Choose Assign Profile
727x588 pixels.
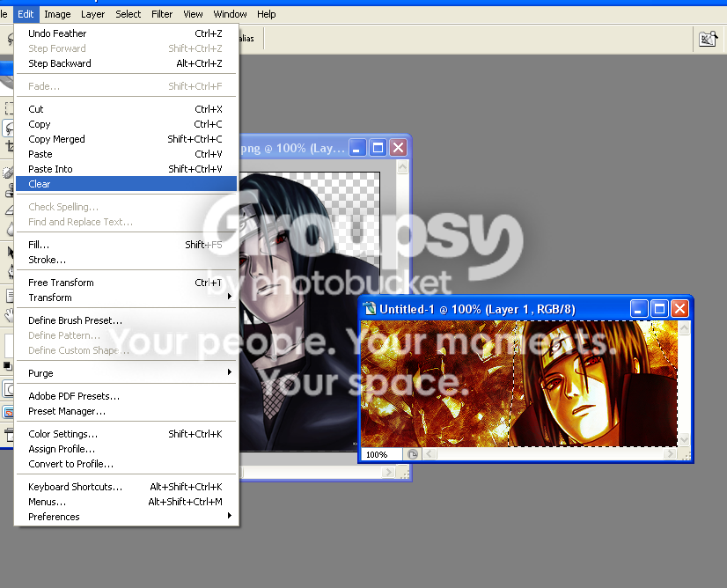click(x=126, y=449)
